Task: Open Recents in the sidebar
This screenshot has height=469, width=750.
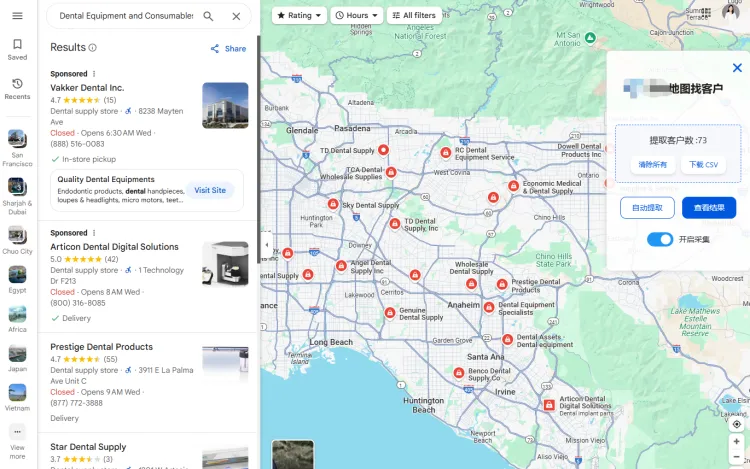Action: pyautogui.click(x=17, y=89)
